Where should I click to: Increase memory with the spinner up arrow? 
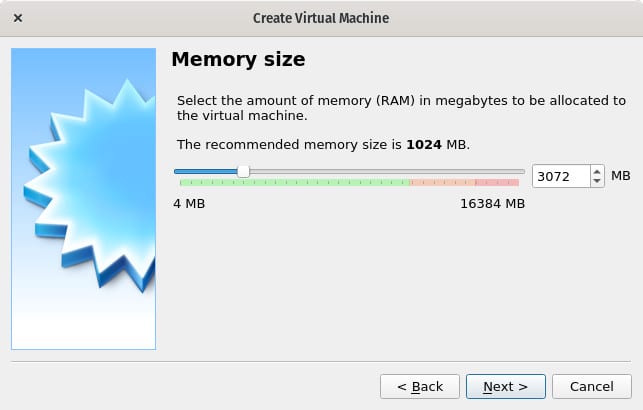(597, 171)
